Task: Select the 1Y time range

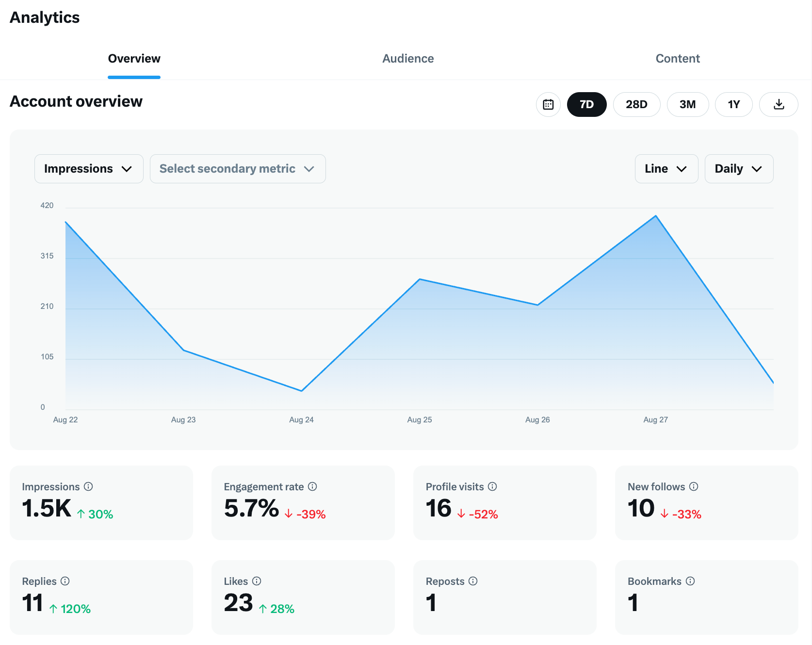Action: point(733,104)
